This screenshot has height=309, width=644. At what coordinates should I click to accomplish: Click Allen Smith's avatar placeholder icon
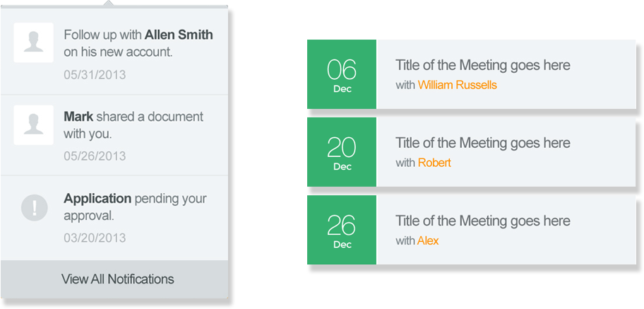coord(33,42)
